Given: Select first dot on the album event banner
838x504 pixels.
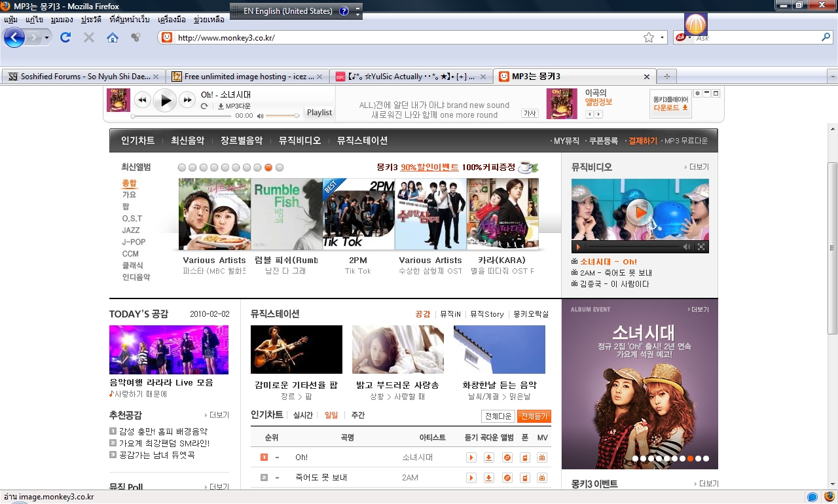Looking at the screenshot, I should [635, 458].
